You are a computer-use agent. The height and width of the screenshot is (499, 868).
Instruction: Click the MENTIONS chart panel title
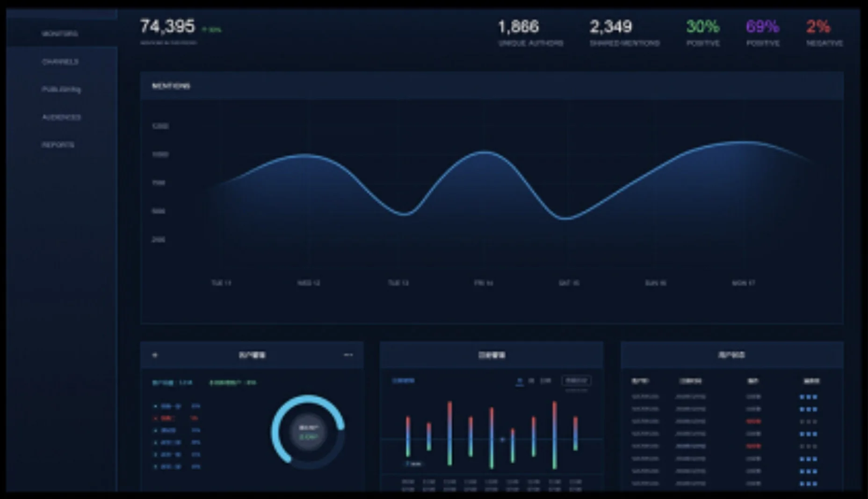(x=171, y=86)
